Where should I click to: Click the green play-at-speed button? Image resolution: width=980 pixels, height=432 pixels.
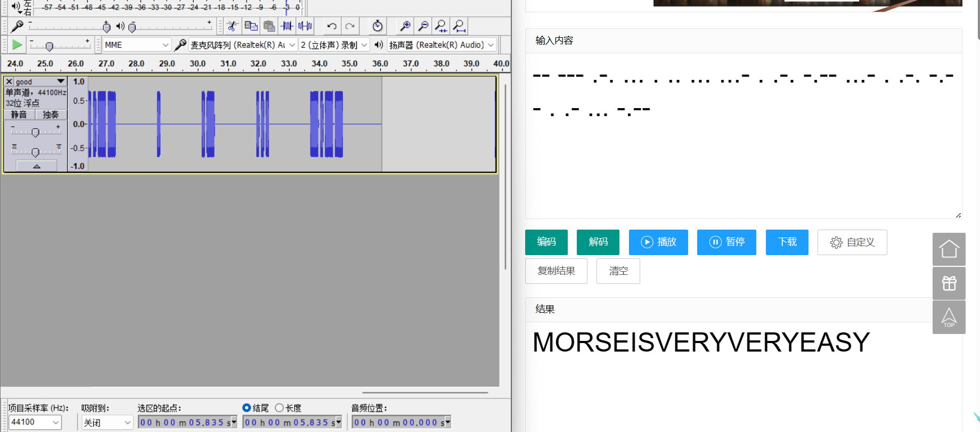(17, 45)
